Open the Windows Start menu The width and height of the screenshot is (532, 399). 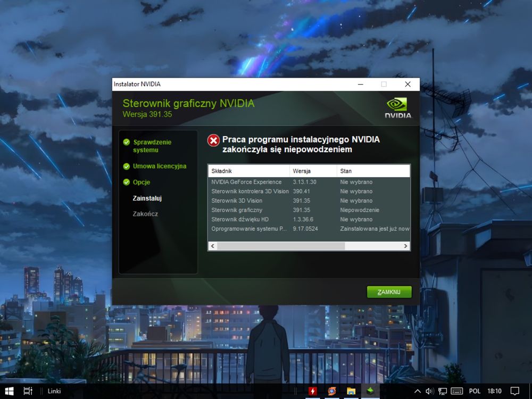[x=9, y=391]
